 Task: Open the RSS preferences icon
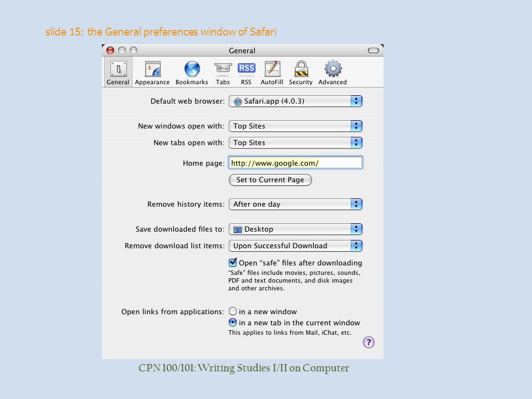pos(246,73)
